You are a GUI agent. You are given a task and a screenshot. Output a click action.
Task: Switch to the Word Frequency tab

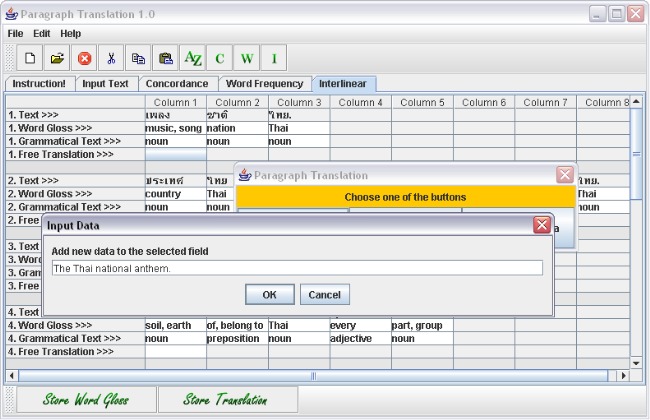[x=264, y=84]
